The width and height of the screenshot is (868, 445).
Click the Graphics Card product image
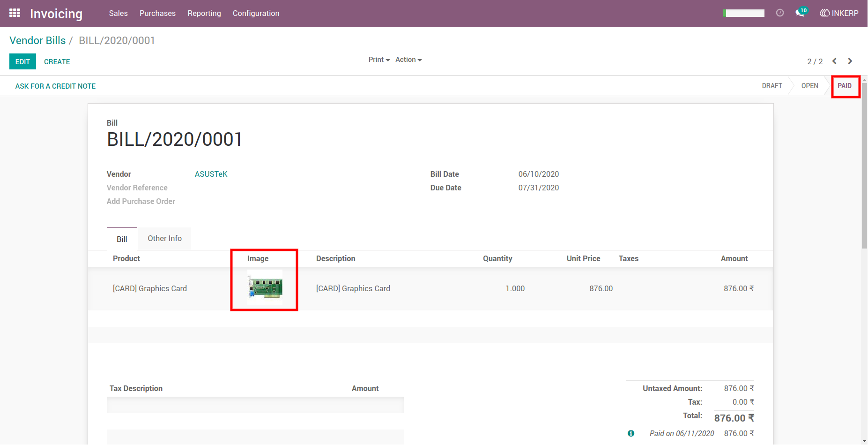point(265,288)
